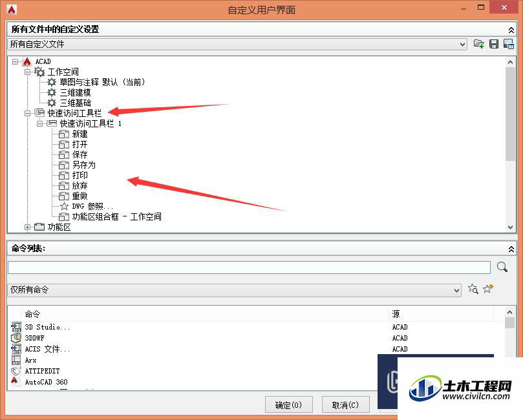Click the 源 column header
523x420 pixels.
(x=396, y=314)
